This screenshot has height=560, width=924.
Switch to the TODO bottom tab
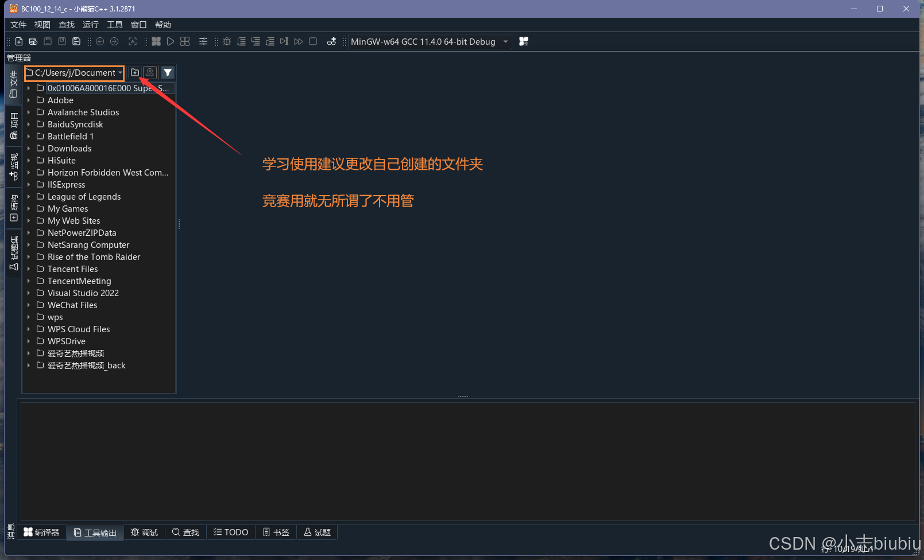pos(231,532)
